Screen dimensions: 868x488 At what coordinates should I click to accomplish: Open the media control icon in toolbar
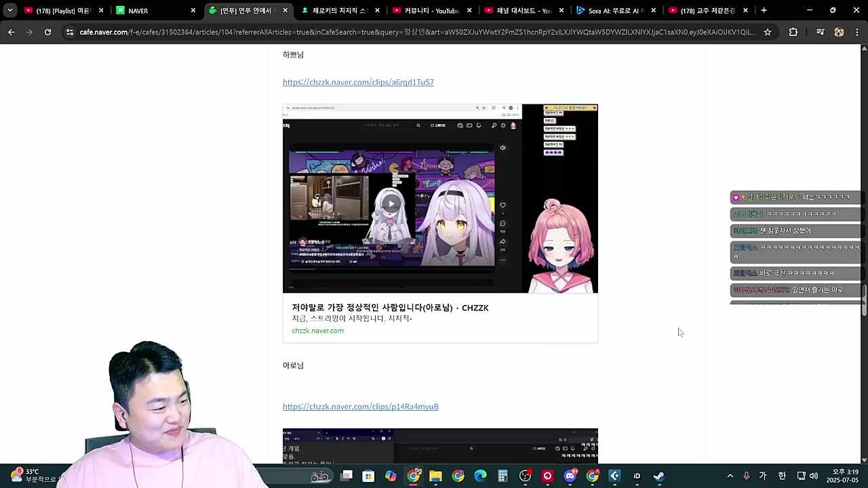coord(821,32)
